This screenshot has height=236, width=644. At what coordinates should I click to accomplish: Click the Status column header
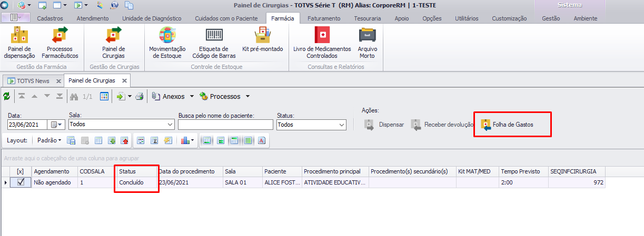coord(137,171)
